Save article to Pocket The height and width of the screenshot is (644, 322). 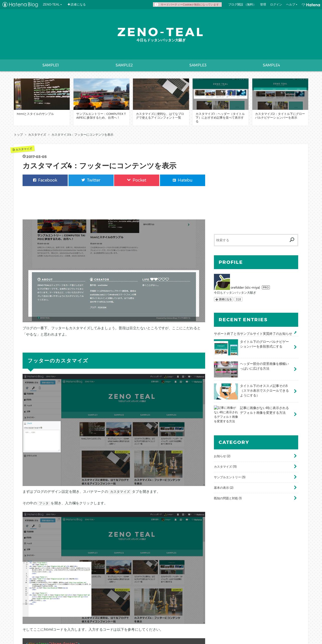137,180
